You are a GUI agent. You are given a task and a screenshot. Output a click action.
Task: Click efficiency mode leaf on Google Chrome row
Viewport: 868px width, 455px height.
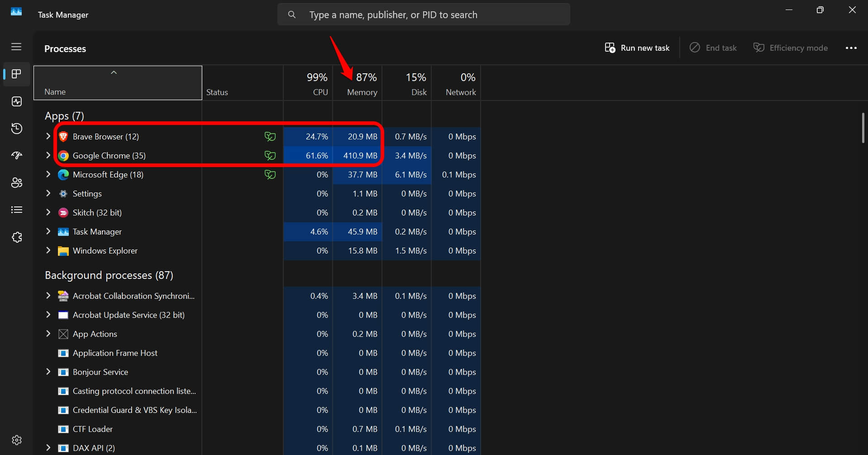click(x=270, y=156)
